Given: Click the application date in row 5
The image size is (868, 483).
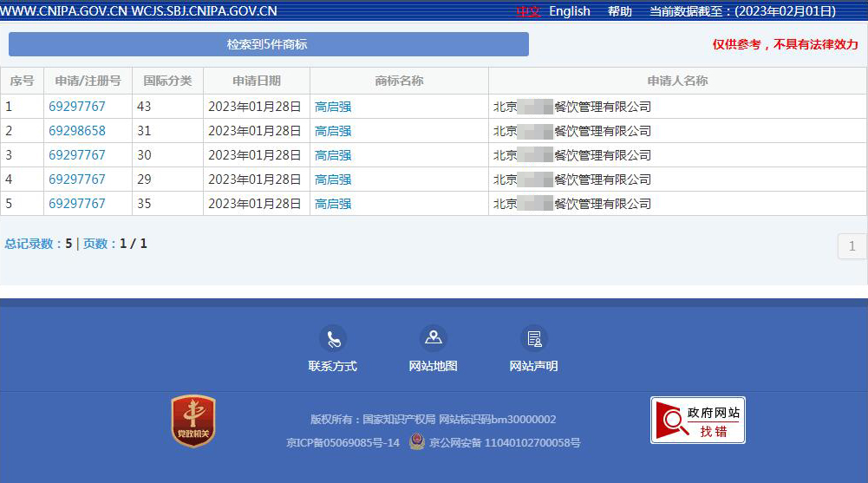Looking at the screenshot, I should 255,204.
